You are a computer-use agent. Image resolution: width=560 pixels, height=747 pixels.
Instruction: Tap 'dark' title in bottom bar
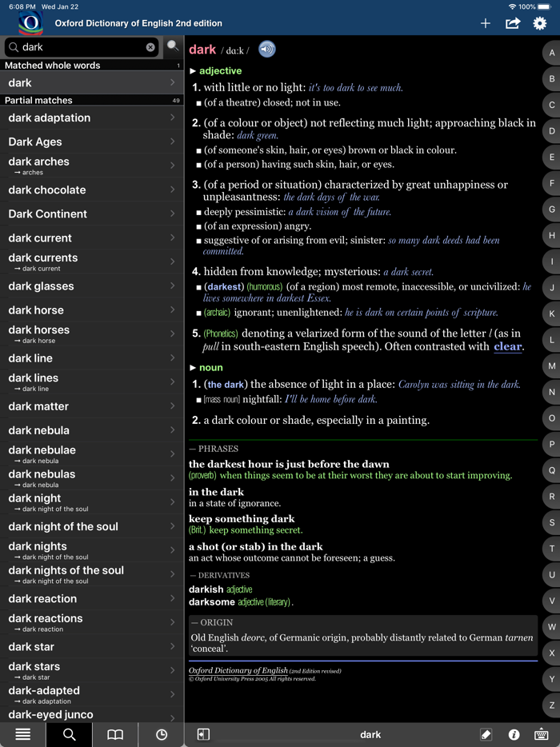pyautogui.click(x=370, y=735)
